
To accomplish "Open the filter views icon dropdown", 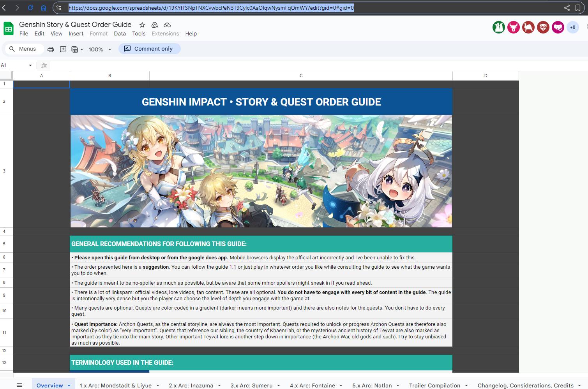I will 77,49.
